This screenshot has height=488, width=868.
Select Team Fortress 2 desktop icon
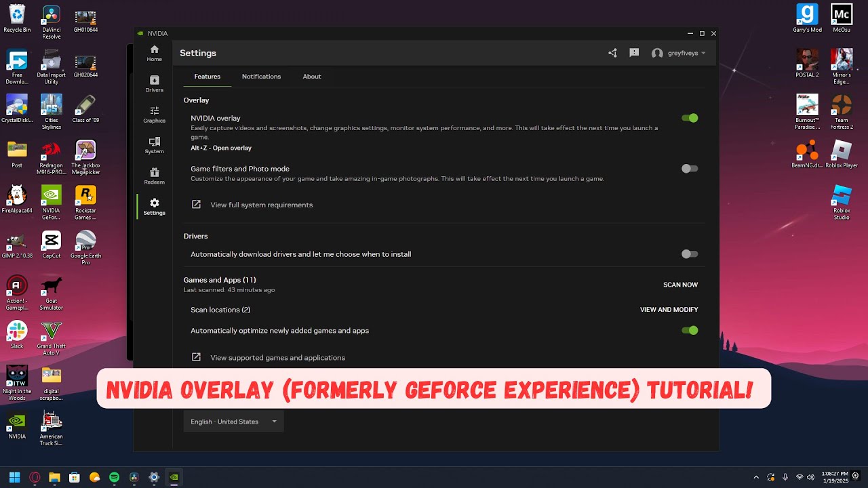(x=842, y=112)
